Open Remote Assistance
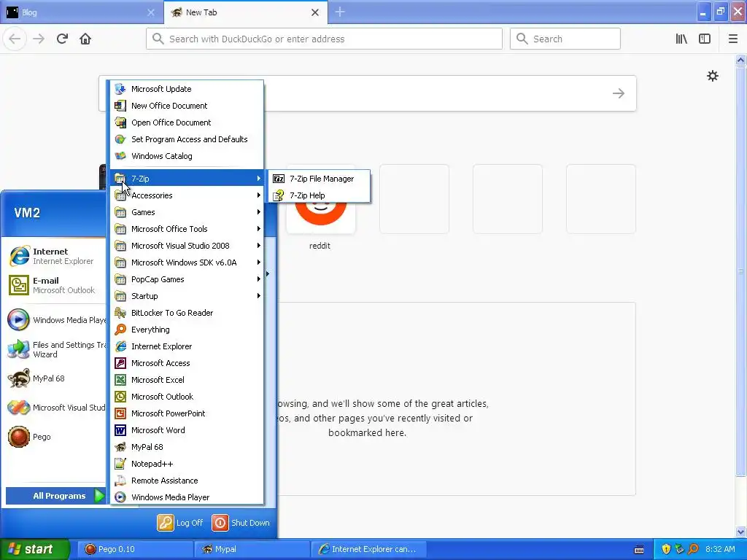 pyautogui.click(x=187, y=481)
